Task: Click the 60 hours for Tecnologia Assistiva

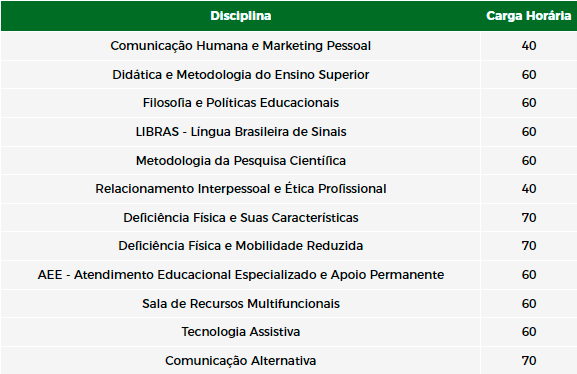Action: (x=529, y=332)
